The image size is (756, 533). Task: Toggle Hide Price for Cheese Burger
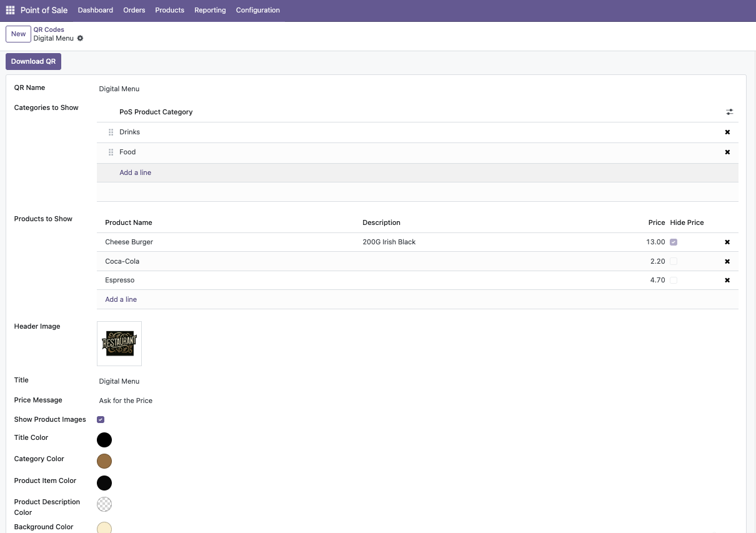(674, 242)
